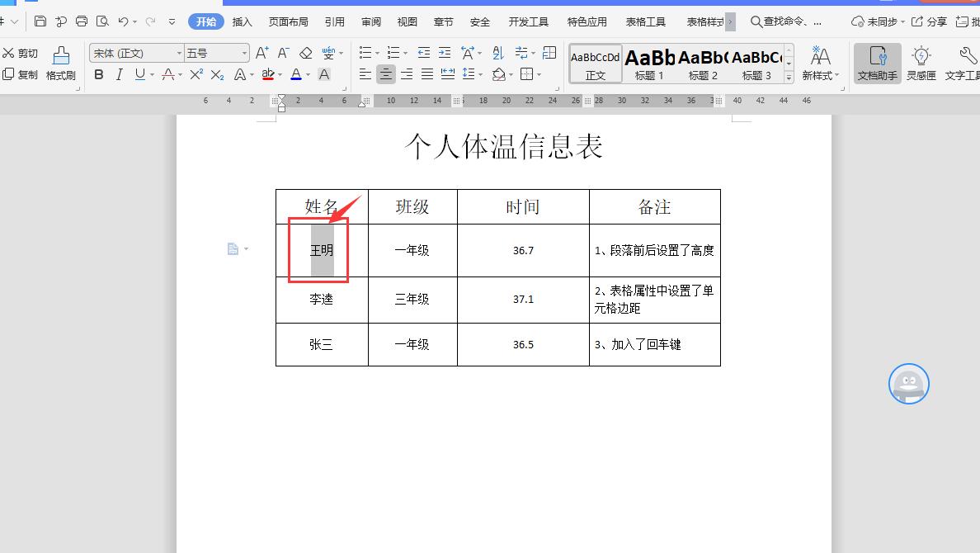Viewport: 980px width, 553px height.
Task: Open the 页面布局 tab
Action: click(x=288, y=21)
